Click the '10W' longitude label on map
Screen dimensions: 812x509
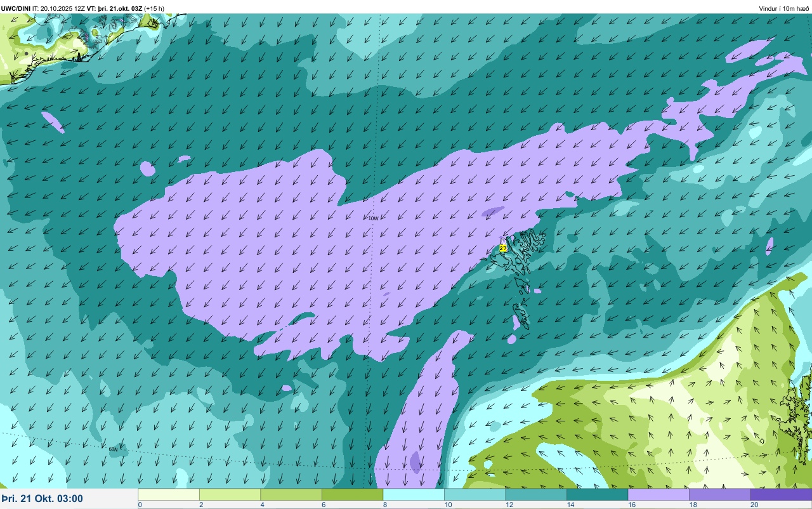point(373,218)
